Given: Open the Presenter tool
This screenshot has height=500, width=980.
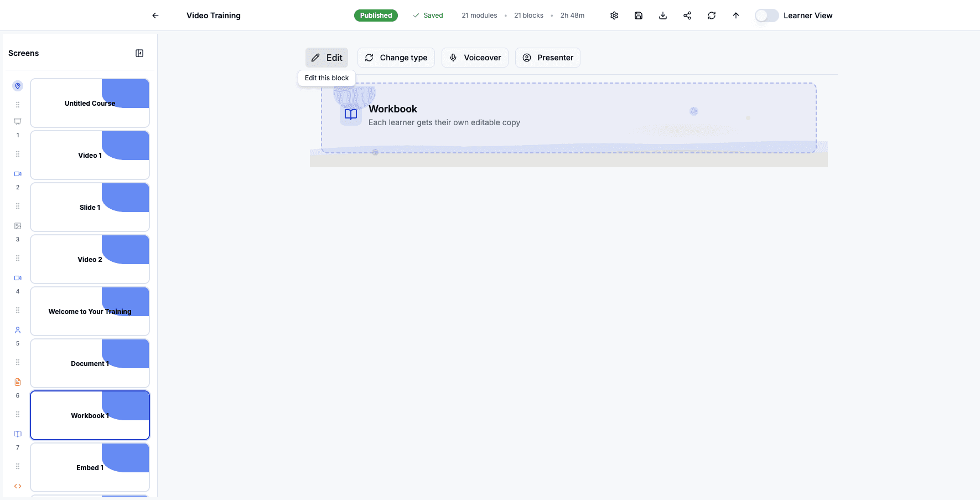Looking at the screenshot, I should pos(547,58).
